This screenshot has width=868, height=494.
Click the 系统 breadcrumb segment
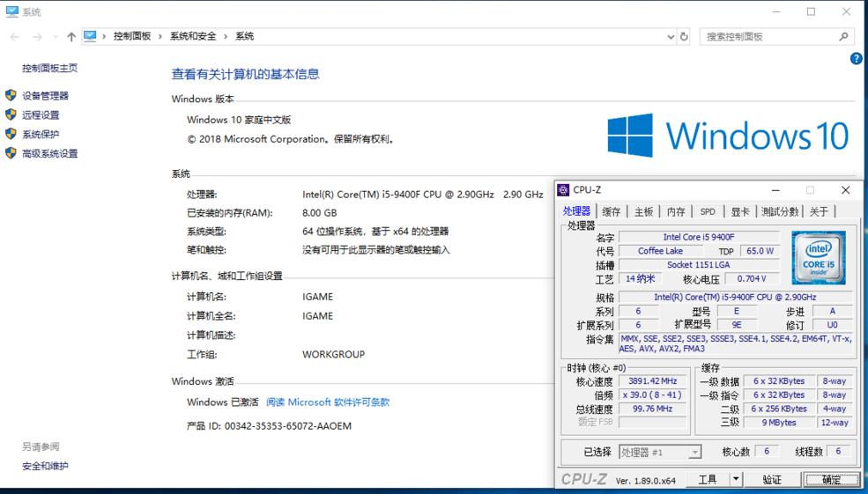pyautogui.click(x=245, y=36)
